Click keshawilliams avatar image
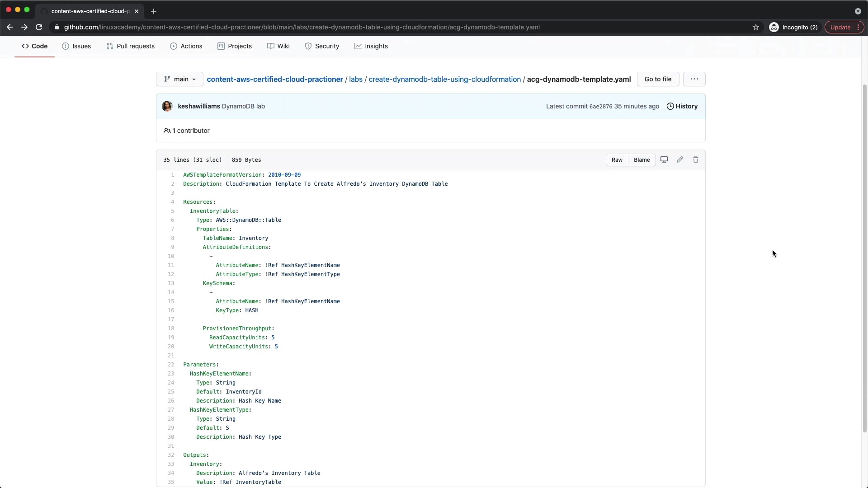 tap(167, 106)
